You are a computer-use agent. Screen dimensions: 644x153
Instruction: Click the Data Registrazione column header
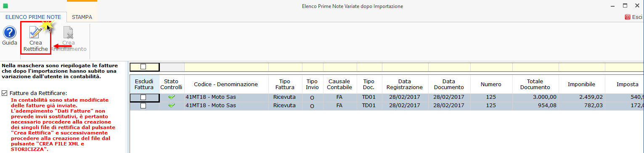tap(405, 84)
